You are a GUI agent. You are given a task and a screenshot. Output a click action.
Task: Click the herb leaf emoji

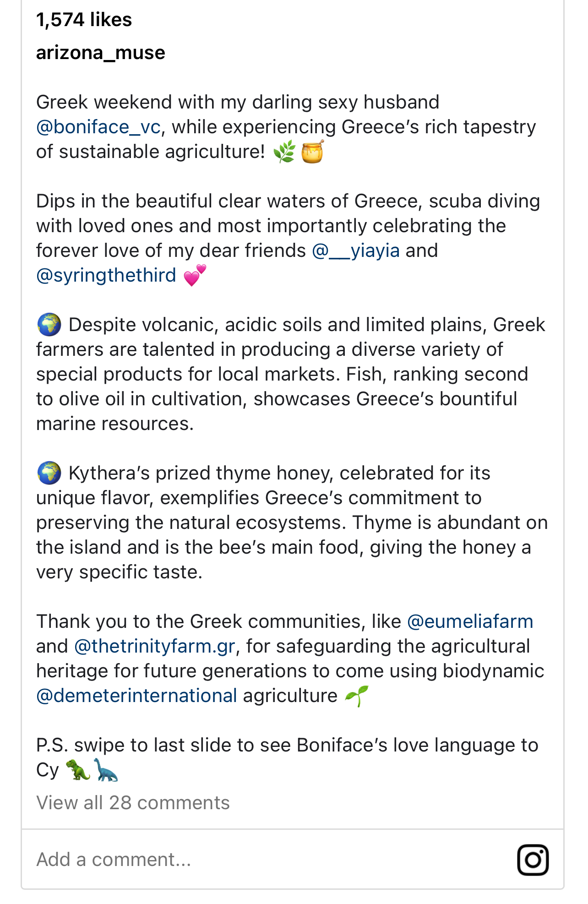284,152
